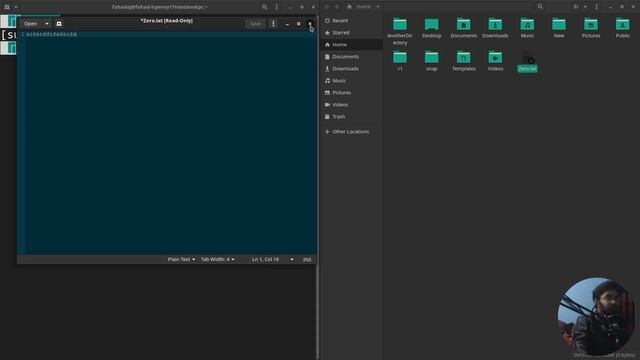This screenshot has width=640, height=360.
Task: Click the Save button in editor
Action: click(x=255, y=24)
